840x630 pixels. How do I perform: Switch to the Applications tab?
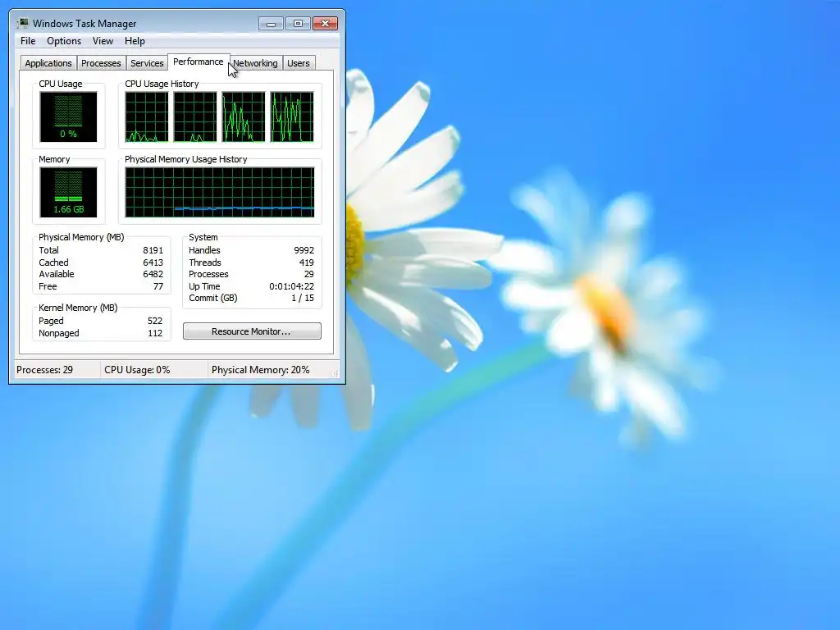tap(48, 63)
